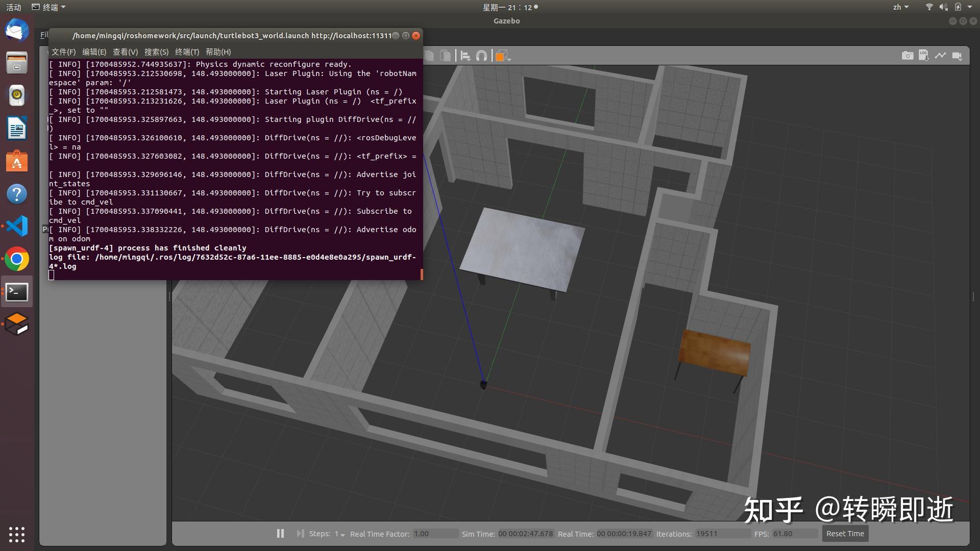Click the paste icon in Gazebo toolbar
The image size is (980, 551).
point(446,56)
